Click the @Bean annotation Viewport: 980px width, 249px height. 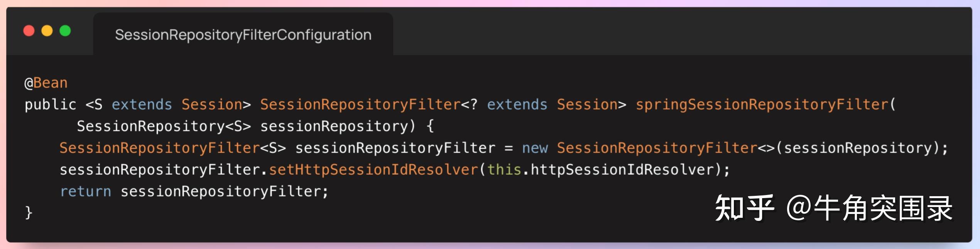point(46,83)
